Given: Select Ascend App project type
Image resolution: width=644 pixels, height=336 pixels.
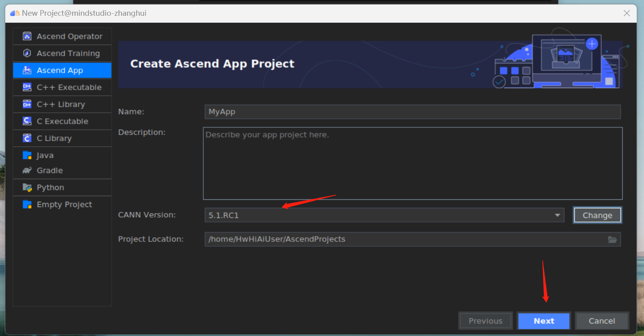Looking at the screenshot, I should coord(60,70).
